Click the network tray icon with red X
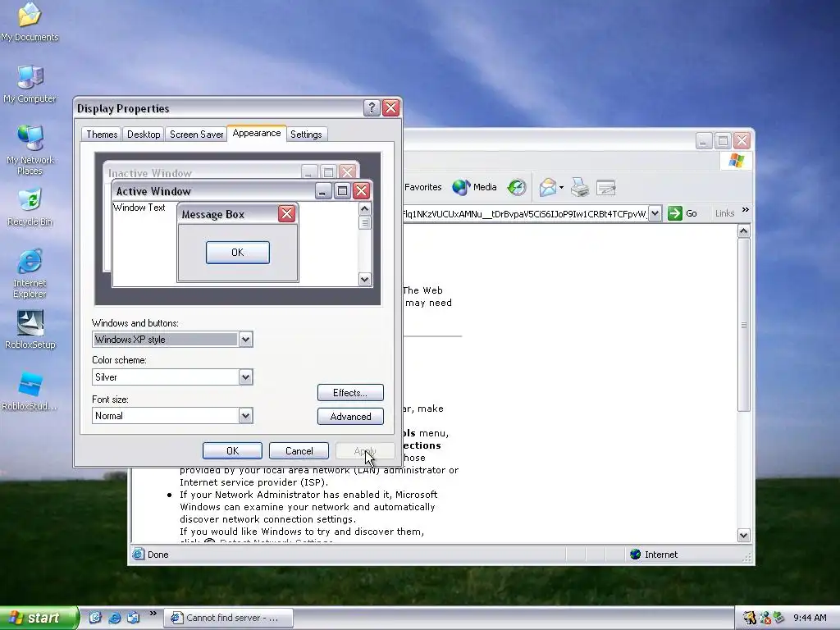840x630 pixels. coord(765,618)
